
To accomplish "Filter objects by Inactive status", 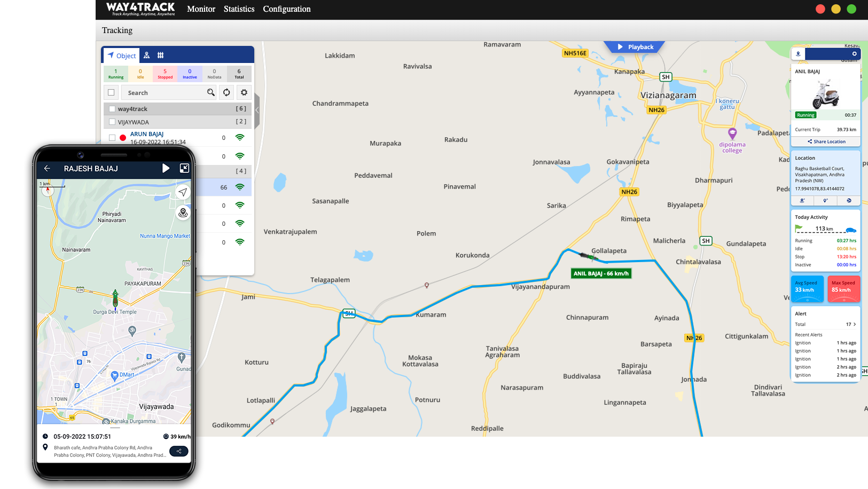I will pyautogui.click(x=190, y=74).
